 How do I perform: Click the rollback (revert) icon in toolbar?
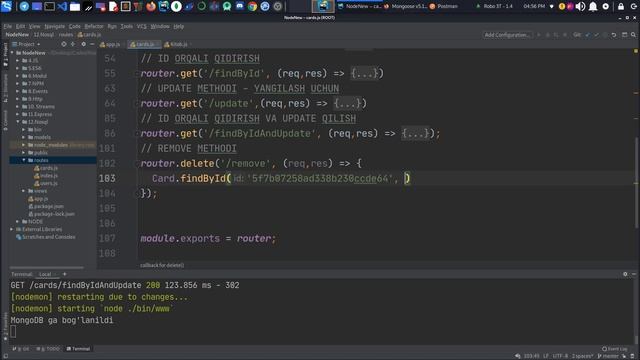(614, 35)
